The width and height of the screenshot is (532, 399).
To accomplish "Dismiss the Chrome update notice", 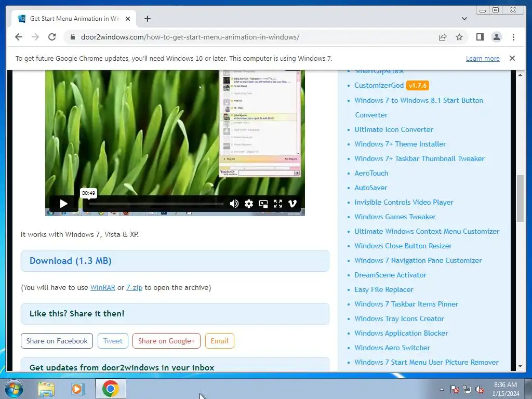I will 512,58.
